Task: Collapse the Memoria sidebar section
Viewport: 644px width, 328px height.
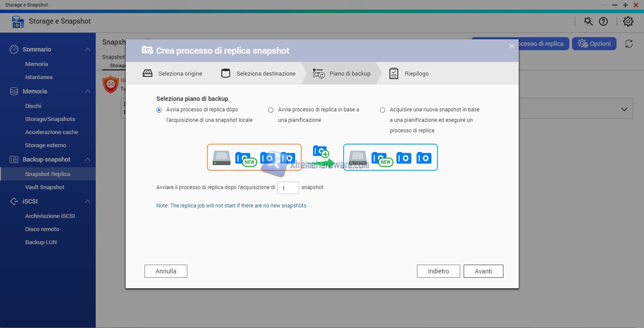Action: (88, 91)
